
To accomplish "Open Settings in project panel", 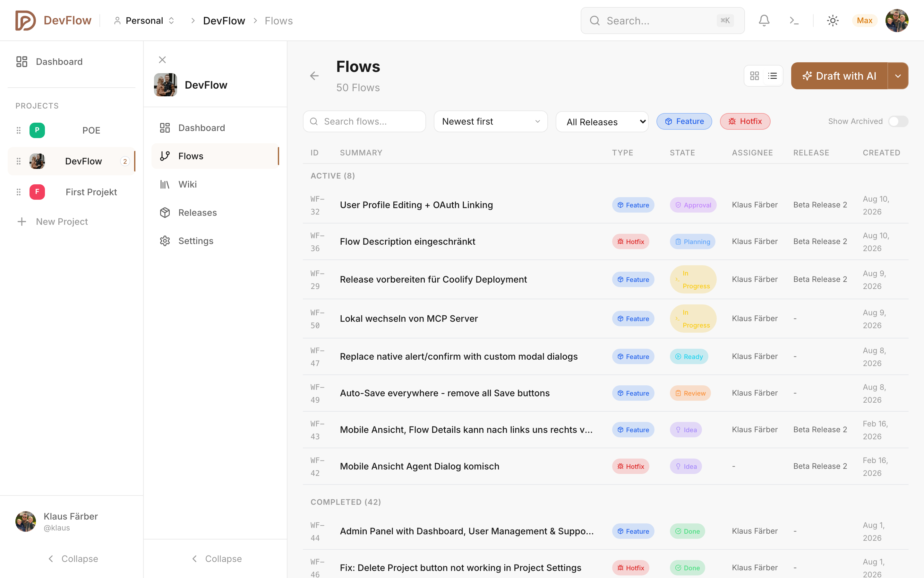I will pos(215,241).
